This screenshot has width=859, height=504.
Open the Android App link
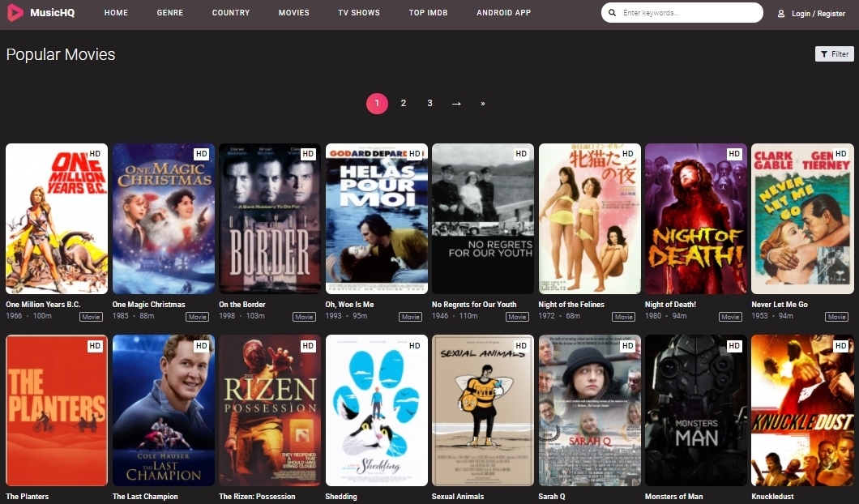click(503, 13)
